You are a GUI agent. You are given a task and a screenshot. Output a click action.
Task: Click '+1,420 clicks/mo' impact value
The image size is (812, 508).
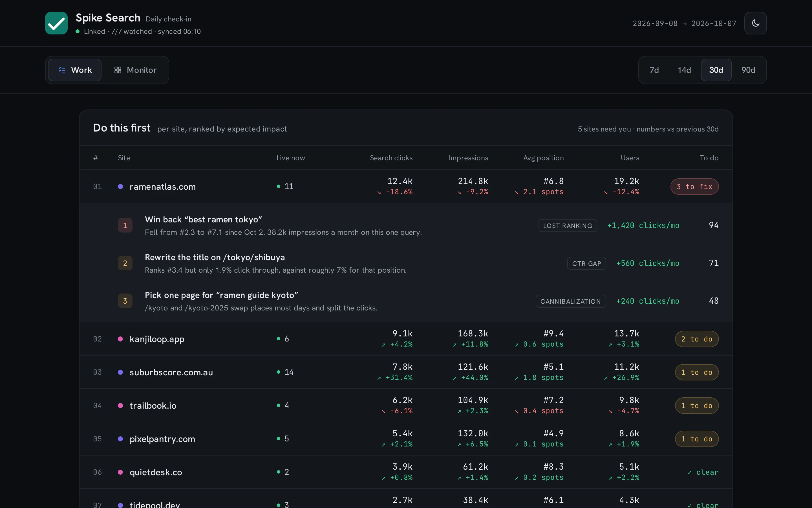(643, 225)
